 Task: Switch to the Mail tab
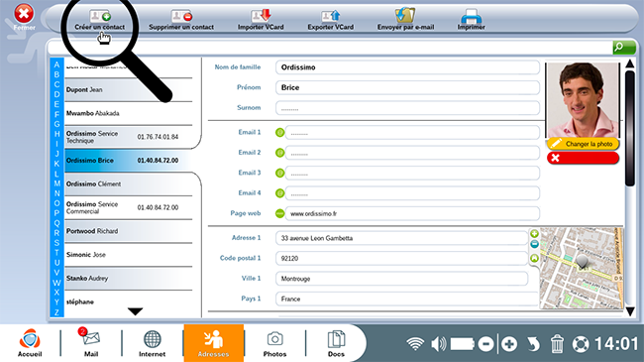tap(91, 343)
